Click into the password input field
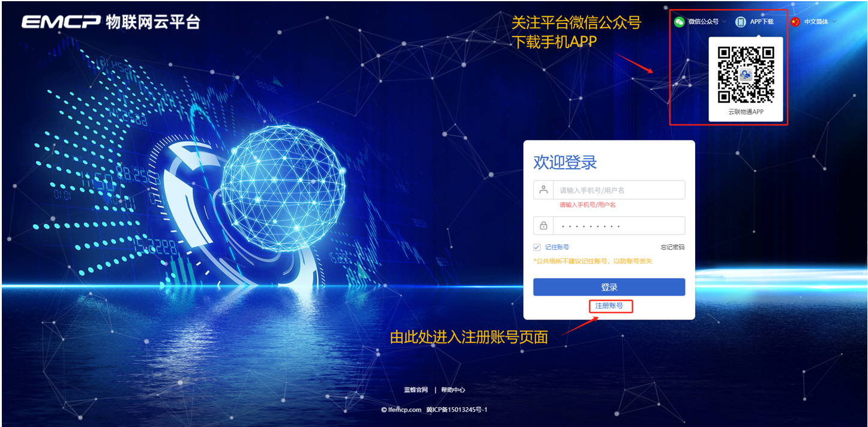868x427 pixels. coord(619,226)
